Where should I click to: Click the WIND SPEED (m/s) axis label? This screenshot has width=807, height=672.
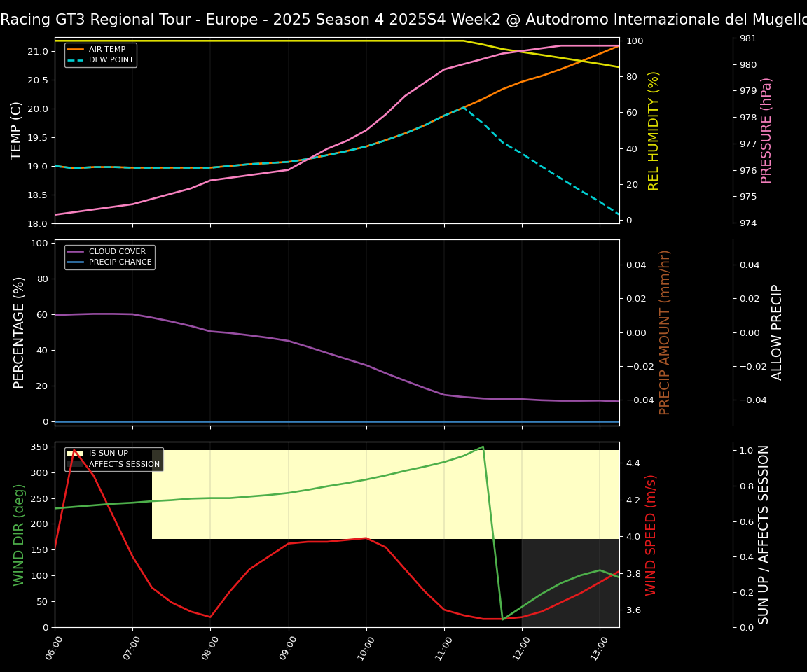point(651,534)
